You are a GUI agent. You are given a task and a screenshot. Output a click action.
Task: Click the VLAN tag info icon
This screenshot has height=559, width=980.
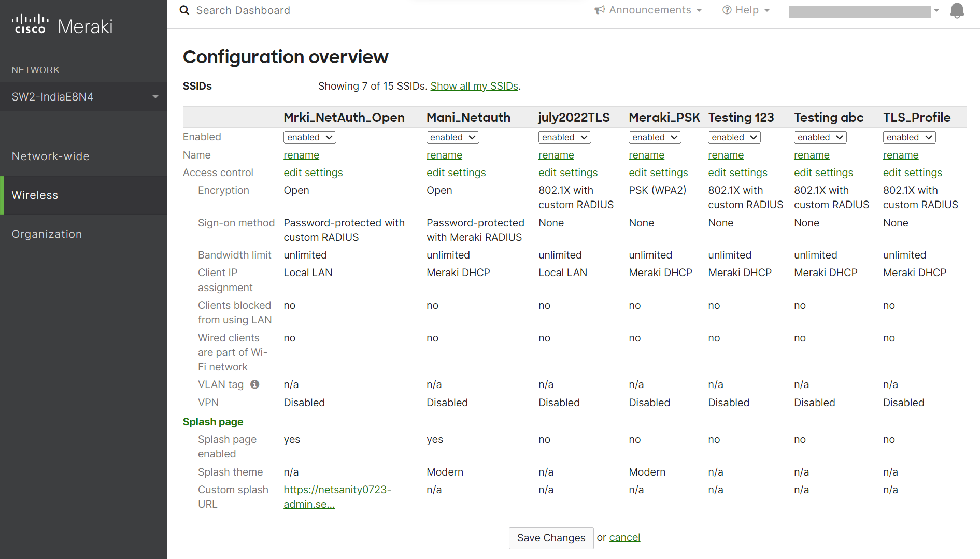[x=255, y=384]
